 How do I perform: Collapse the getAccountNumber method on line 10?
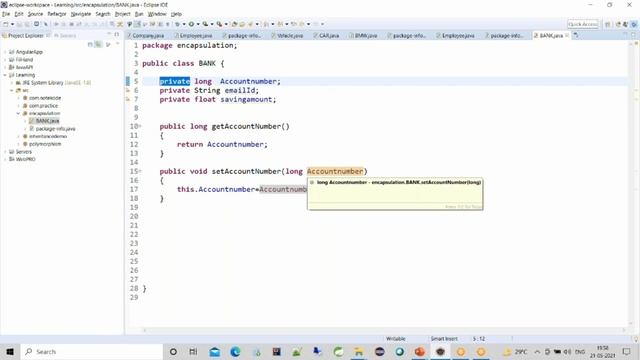[140, 126]
